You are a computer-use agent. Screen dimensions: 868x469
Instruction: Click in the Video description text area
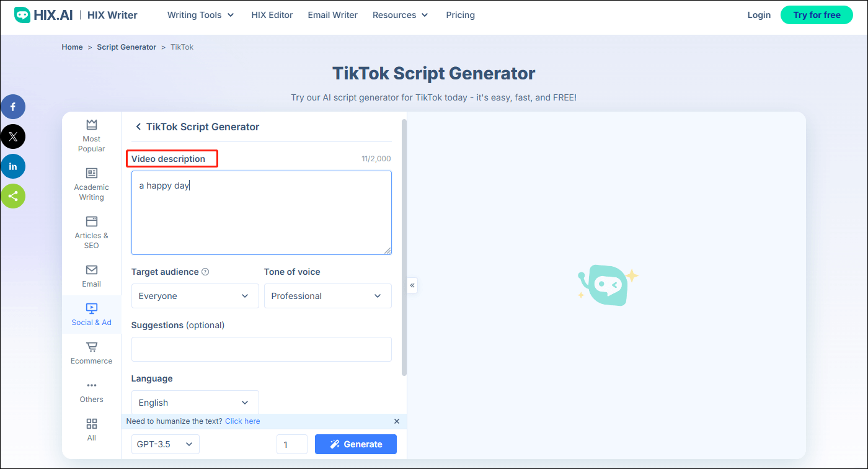point(262,213)
